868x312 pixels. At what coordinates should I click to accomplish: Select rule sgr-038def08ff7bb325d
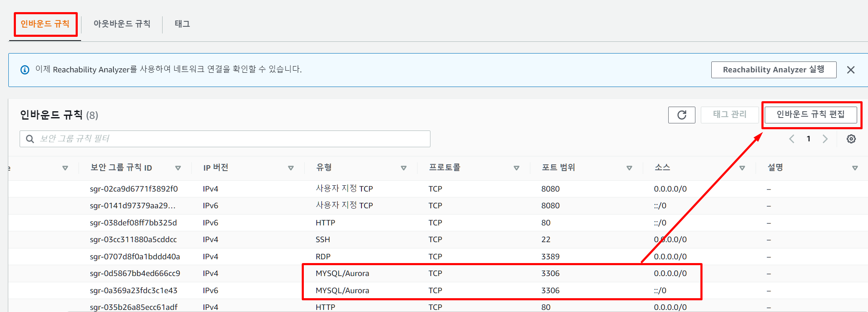[x=133, y=223]
